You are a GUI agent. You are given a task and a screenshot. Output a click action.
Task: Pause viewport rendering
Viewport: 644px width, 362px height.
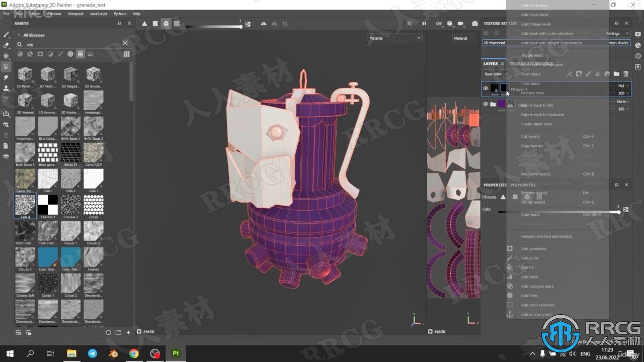[x=424, y=24]
